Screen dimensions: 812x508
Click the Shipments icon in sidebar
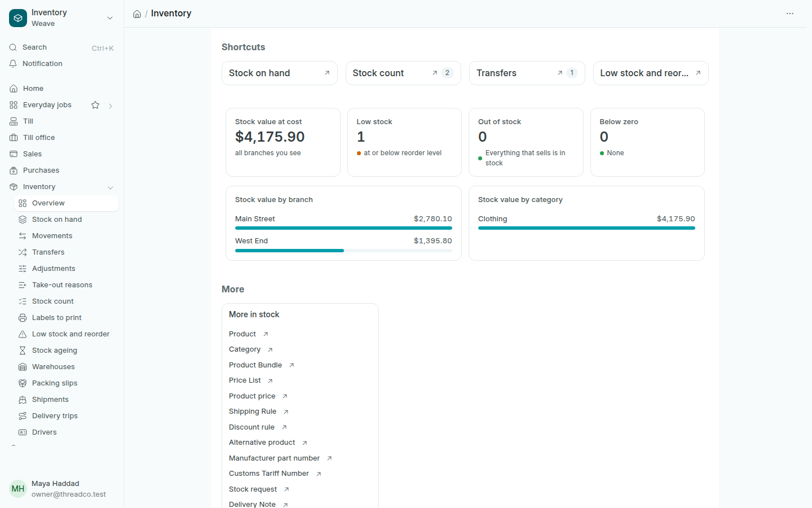coord(23,400)
